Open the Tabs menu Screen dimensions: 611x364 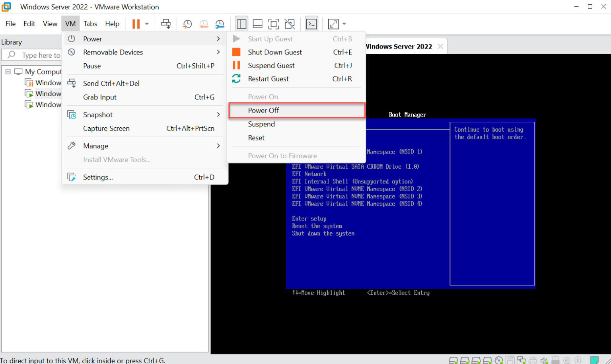click(x=90, y=23)
